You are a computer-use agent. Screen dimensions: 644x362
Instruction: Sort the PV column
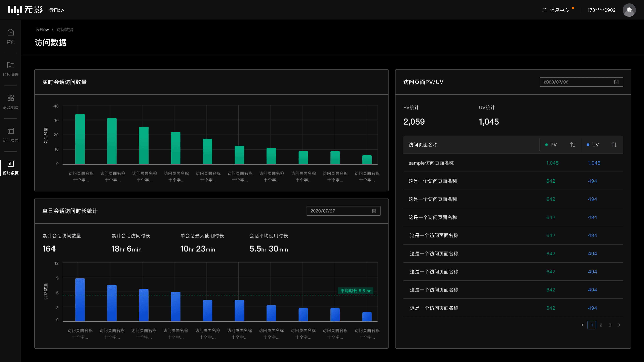(x=573, y=145)
